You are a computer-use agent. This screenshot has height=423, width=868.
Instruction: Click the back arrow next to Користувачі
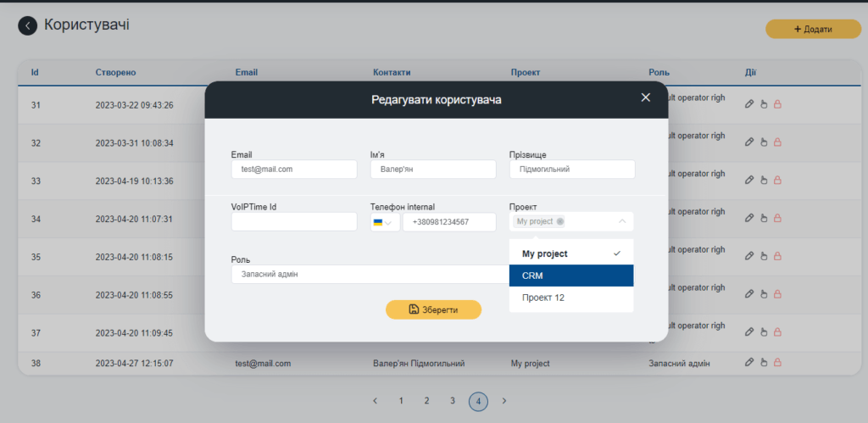click(28, 26)
